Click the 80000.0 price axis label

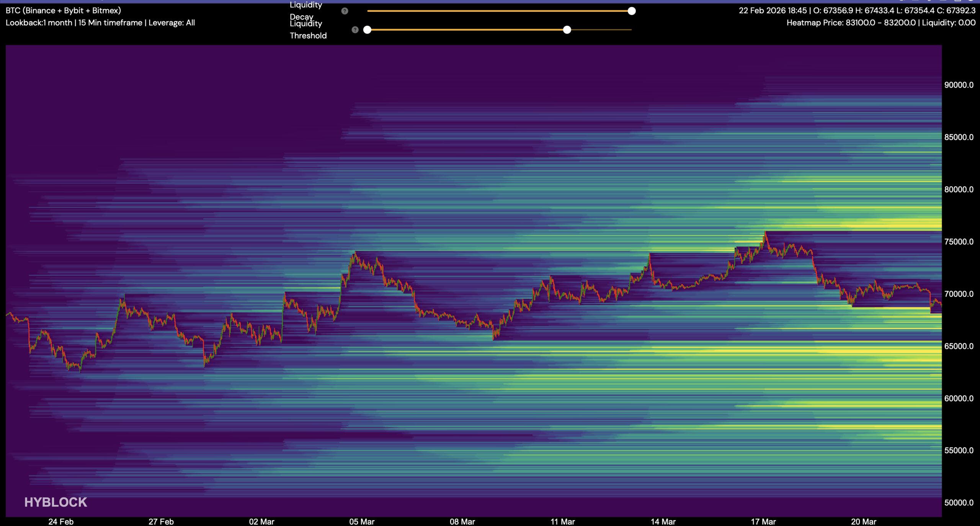click(959, 189)
